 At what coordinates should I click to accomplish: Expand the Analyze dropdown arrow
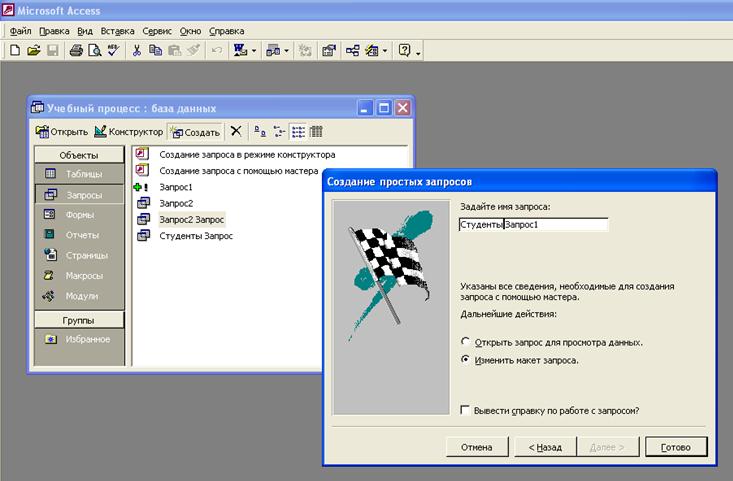(x=287, y=50)
